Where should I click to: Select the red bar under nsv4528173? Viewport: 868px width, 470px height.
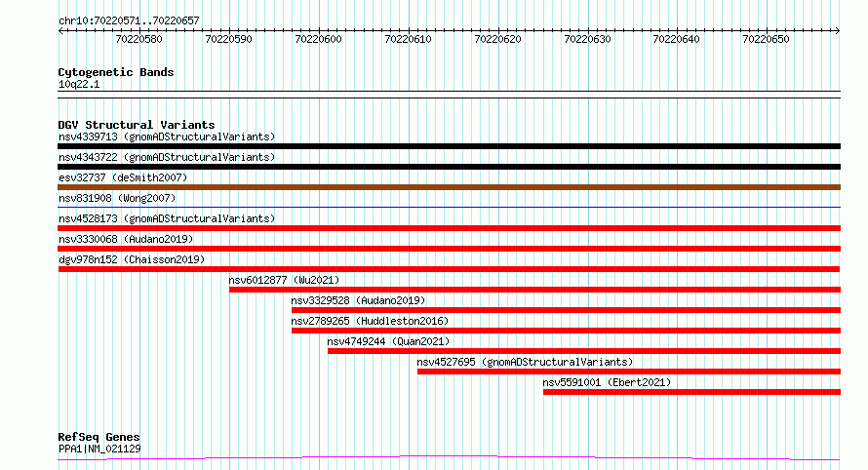[x=449, y=228]
